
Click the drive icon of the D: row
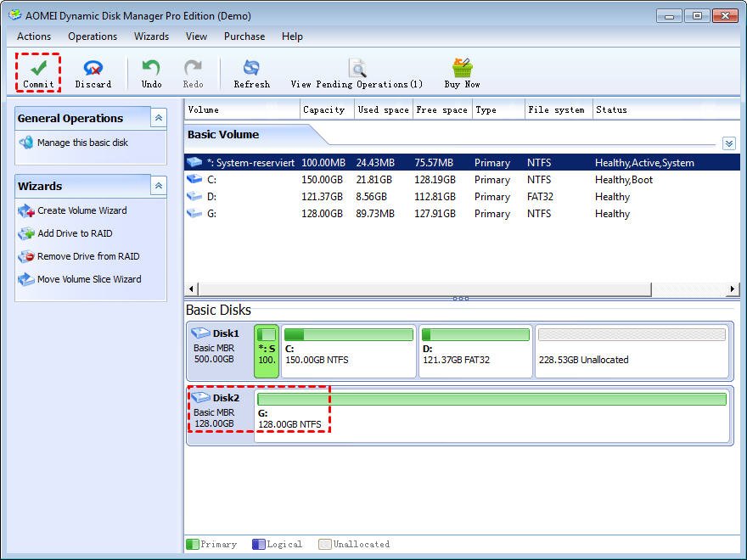[x=194, y=196]
